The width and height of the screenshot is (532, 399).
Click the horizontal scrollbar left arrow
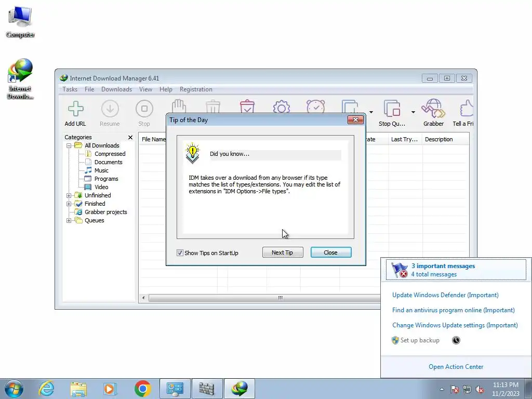click(x=143, y=298)
